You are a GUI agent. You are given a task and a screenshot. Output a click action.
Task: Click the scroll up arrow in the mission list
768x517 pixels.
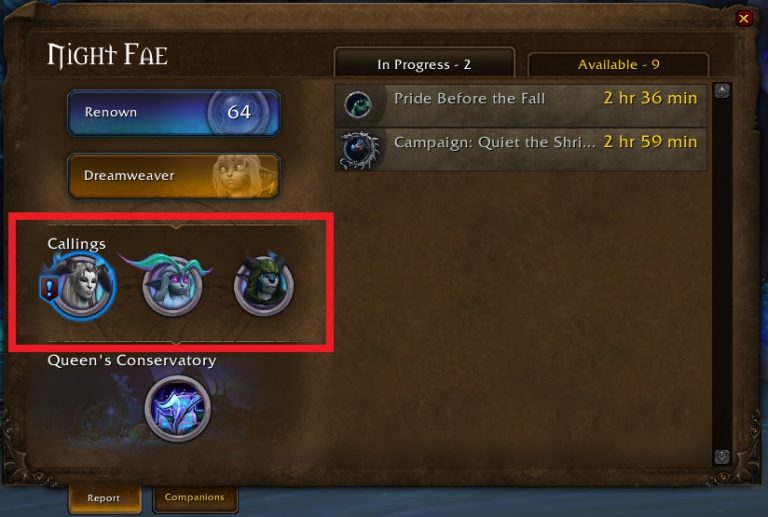[722, 91]
